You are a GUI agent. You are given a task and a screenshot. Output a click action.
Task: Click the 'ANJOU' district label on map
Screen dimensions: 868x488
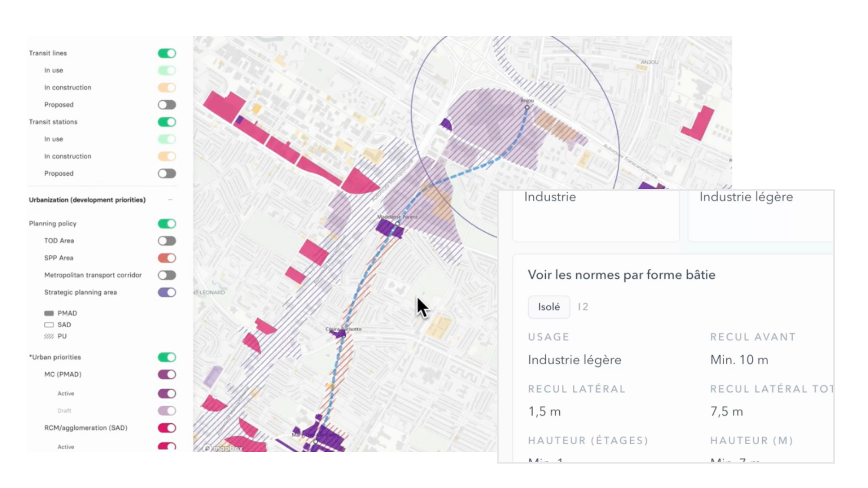point(650,62)
